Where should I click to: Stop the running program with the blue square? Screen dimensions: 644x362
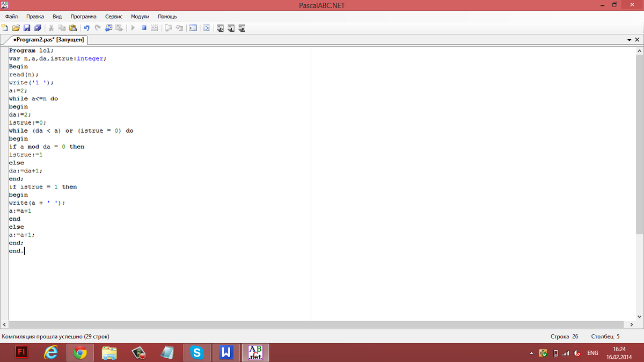(x=144, y=28)
